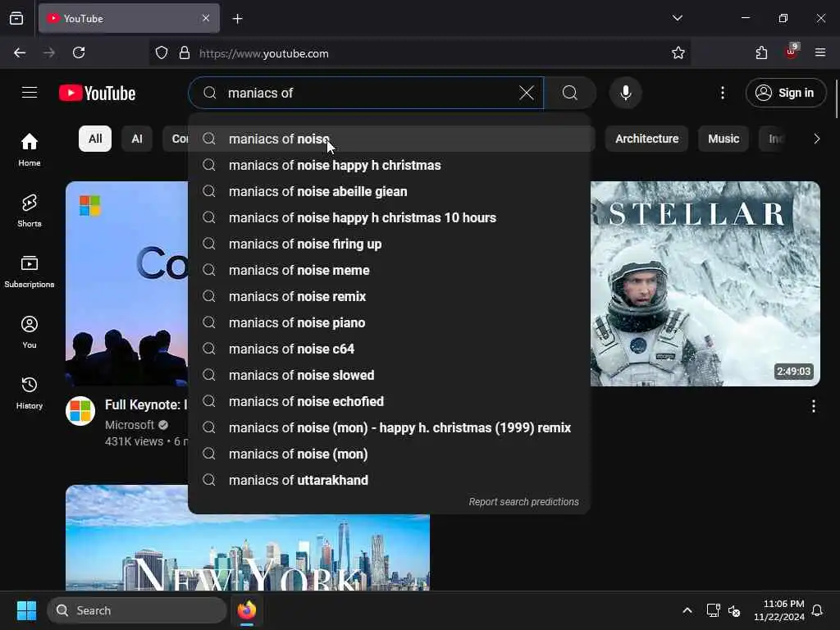Reload the page in Firefox

click(x=79, y=52)
